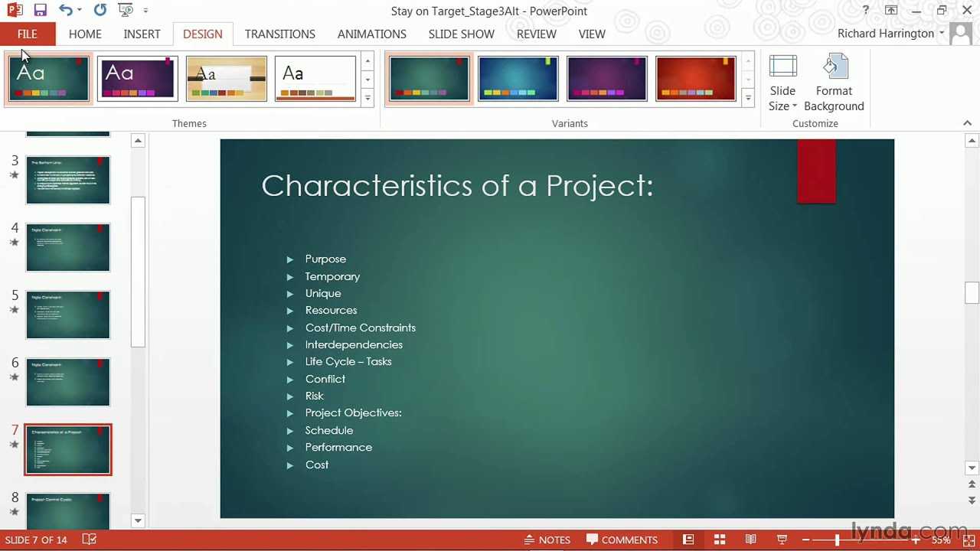Switch to Slide Sorter view icon
The height and width of the screenshot is (551, 980).
[x=718, y=540]
